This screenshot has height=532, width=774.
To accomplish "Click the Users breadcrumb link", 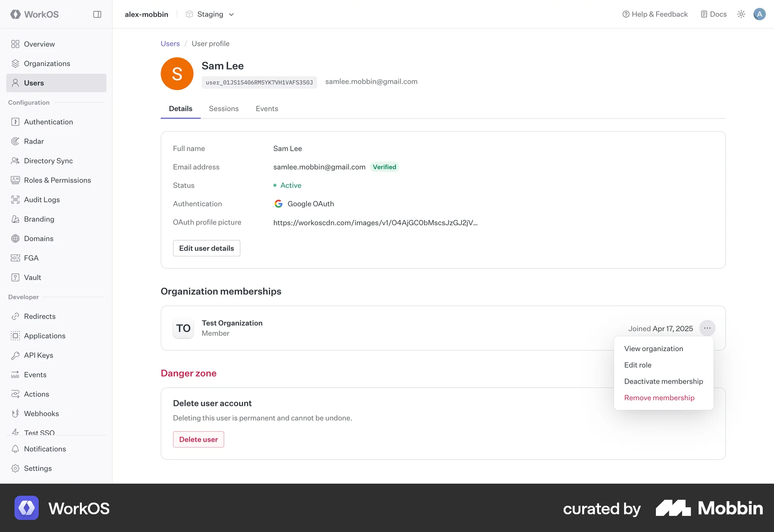I will point(170,44).
